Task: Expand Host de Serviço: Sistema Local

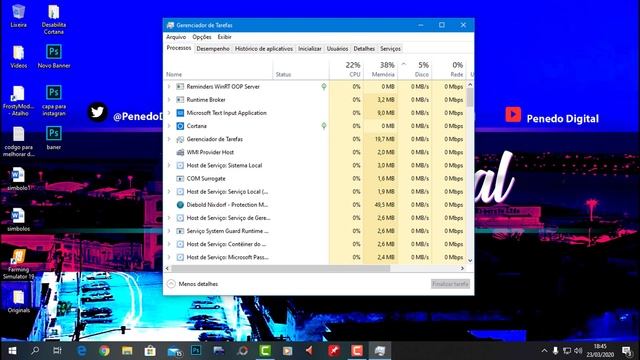Action: click(x=169, y=165)
